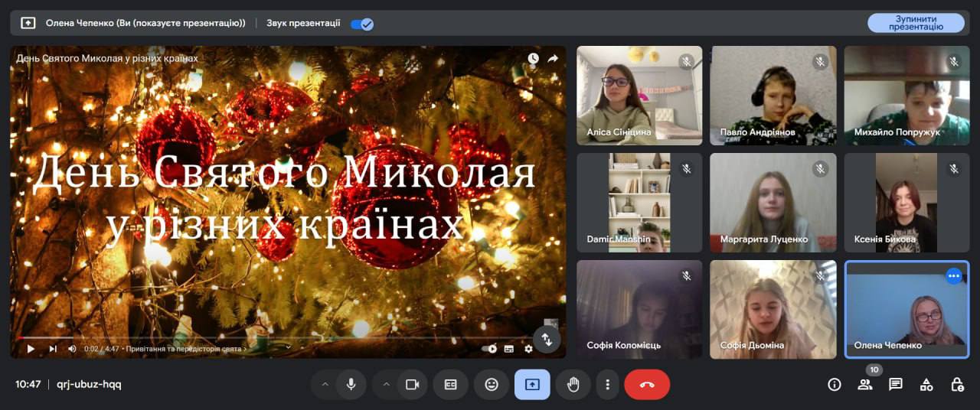Open meeting details info icon
The height and width of the screenshot is (410, 980).
(x=834, y=385)
